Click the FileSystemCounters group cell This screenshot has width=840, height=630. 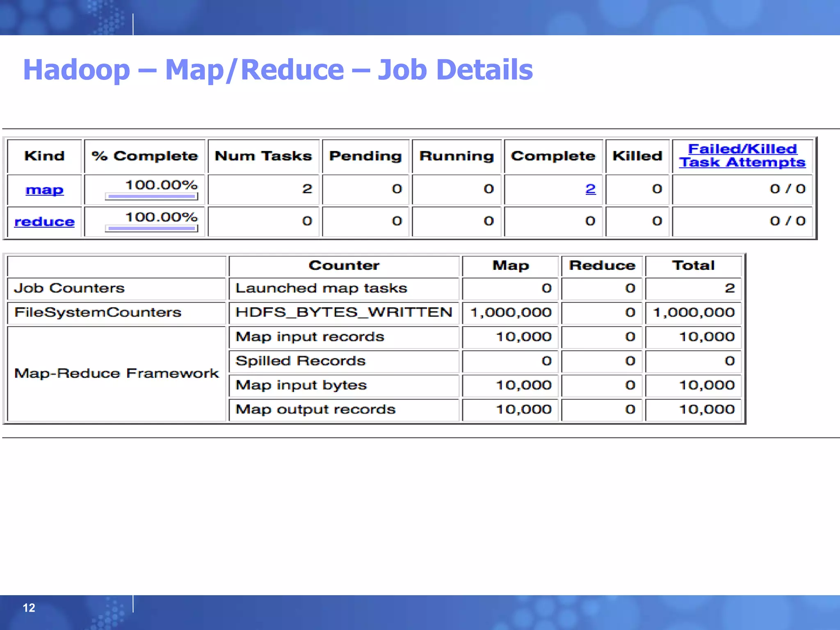click(116, 313)
